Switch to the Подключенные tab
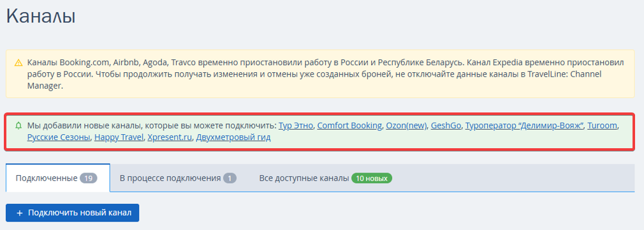Image resolution: width=644 pixels, height=230 pixels. [x=58, y=178]
